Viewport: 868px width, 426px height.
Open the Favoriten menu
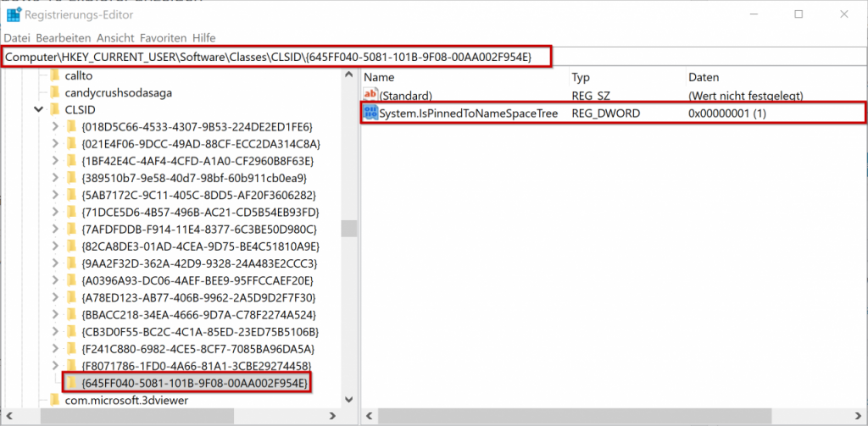(x=163, y=38)
